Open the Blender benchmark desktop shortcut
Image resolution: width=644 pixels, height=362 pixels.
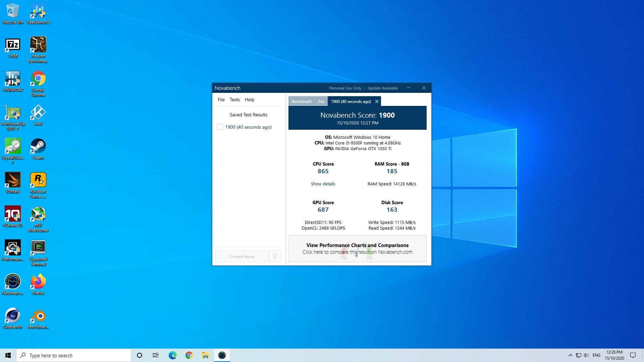click(38, 318)
